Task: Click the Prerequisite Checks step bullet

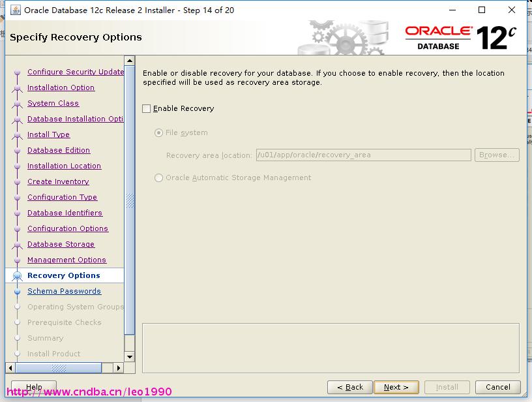Action: (x=18, y=322)
